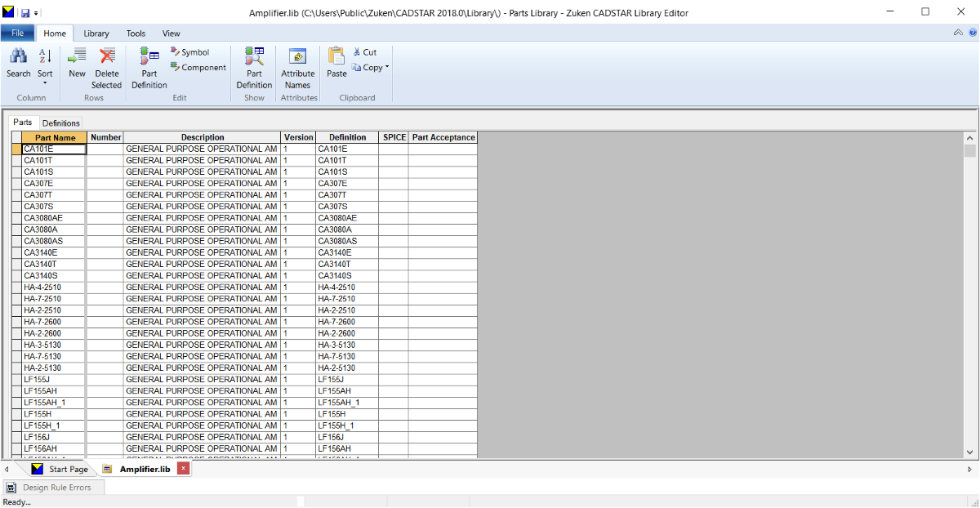Close the Amplifier.lib tab
This screenshot has height=508, width=980.
tap(183, 469)
